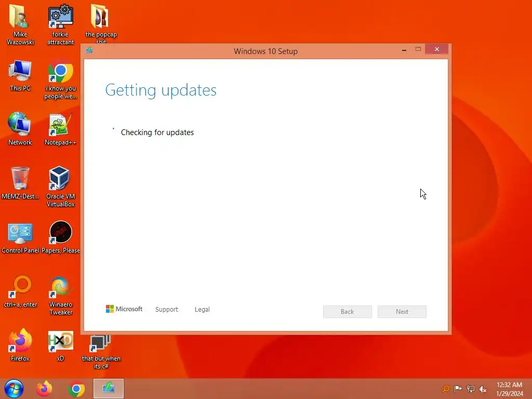This screenshot has height=399, width=532.
Task: Minimize the Windows 10 Setup window
Action: click(x=404, y=50)
